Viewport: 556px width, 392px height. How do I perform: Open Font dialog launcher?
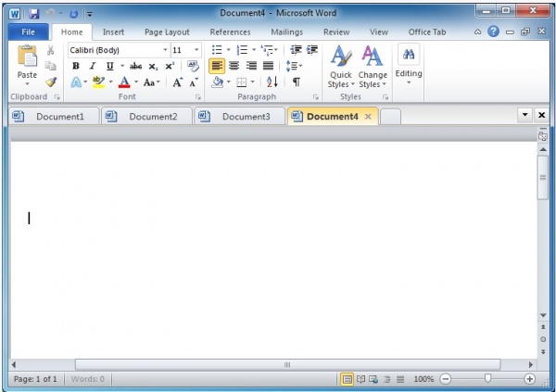click(198, 97)
